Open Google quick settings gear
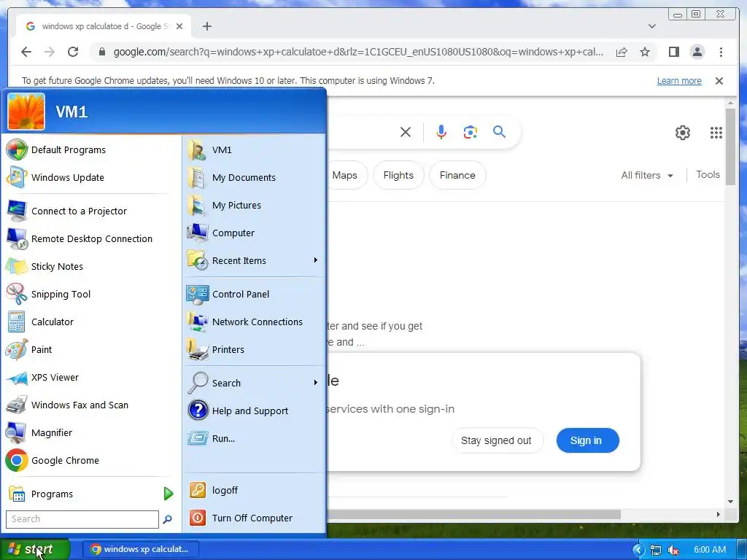 pyautogui.click(x=683, y=133)
